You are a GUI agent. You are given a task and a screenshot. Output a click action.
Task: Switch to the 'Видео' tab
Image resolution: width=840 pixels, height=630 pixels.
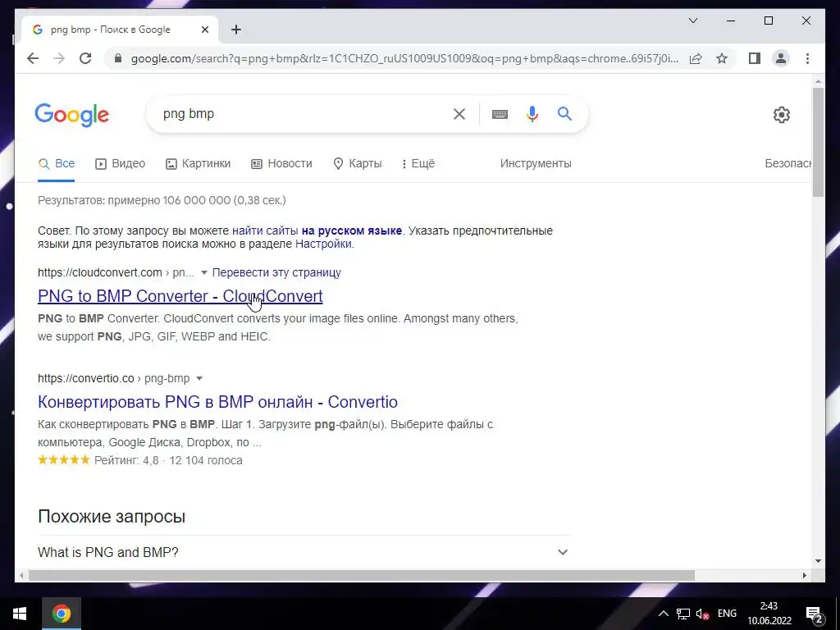tap(120, 163)
